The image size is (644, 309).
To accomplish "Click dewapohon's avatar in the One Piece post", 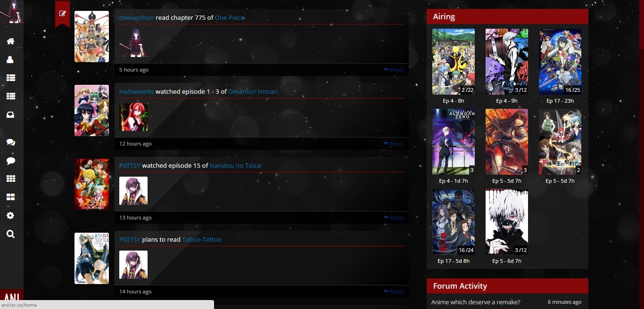I will click(133, 43).
